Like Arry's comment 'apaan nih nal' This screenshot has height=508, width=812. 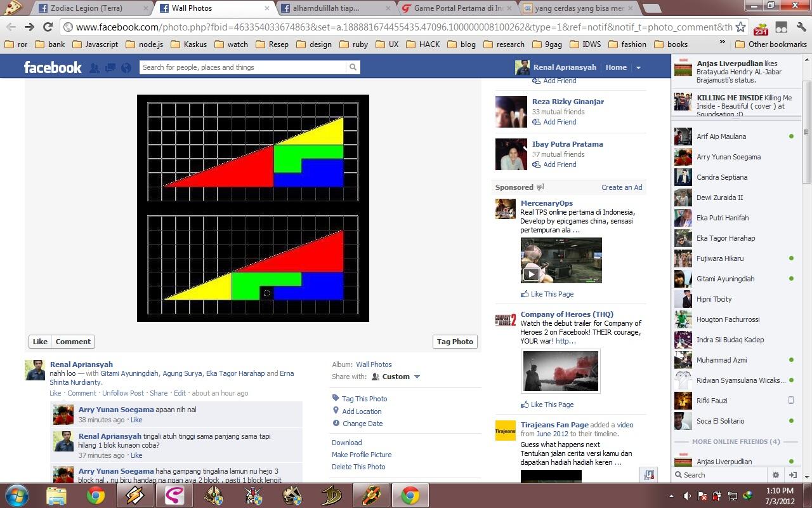click(x=136, y=420)
